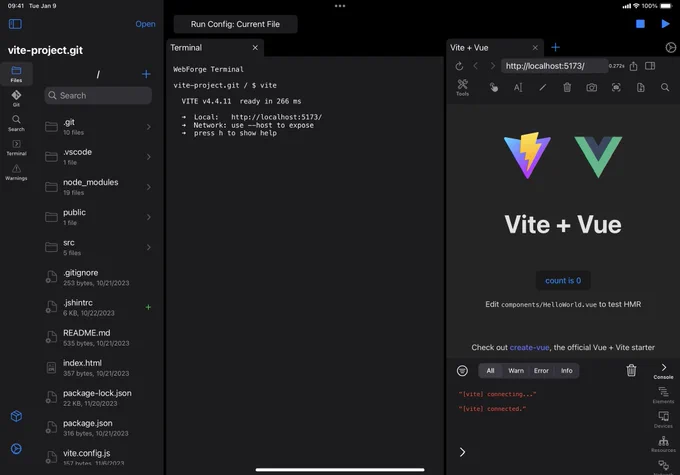
Task: Open the README.md file
Action: coord(98,337)
